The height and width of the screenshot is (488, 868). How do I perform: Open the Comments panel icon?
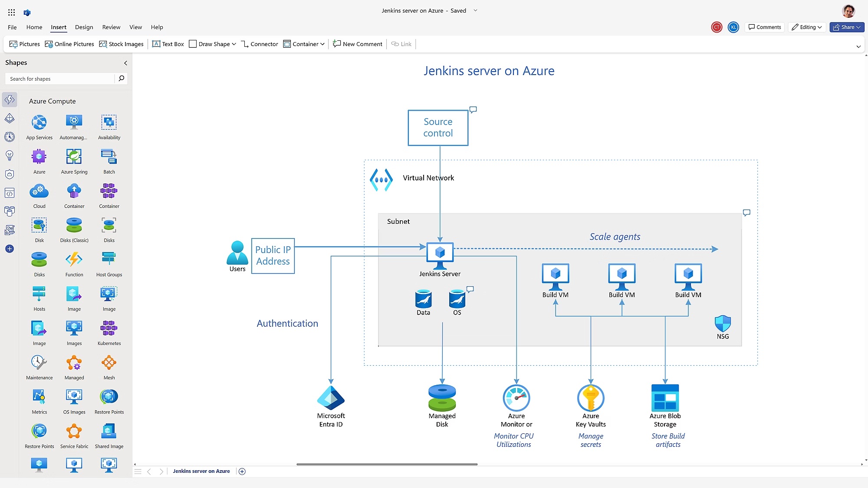[x=764, y=27]
